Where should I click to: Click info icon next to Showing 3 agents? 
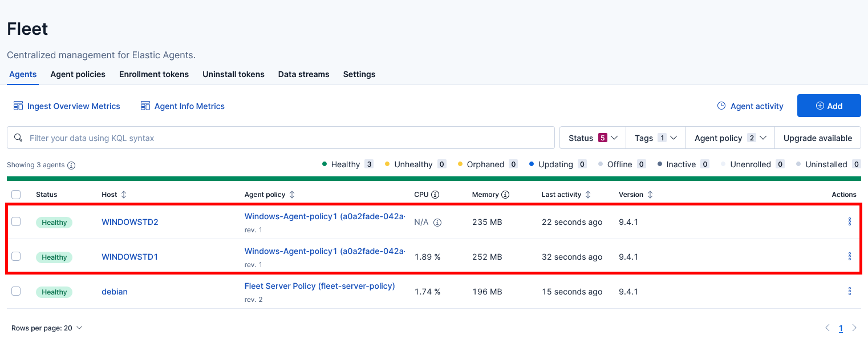(71, 165)
